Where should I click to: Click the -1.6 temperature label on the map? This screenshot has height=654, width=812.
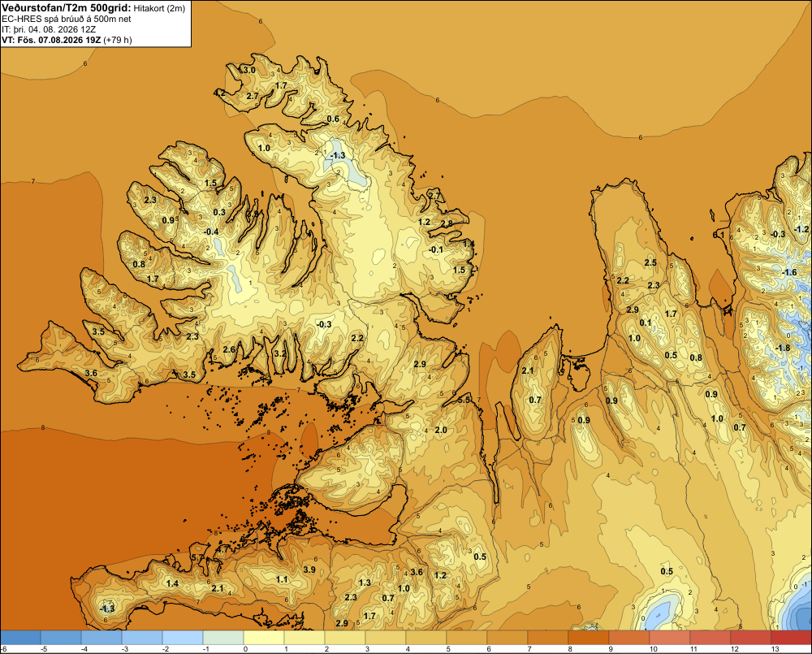pyautogui.click(x=788, y=273)
